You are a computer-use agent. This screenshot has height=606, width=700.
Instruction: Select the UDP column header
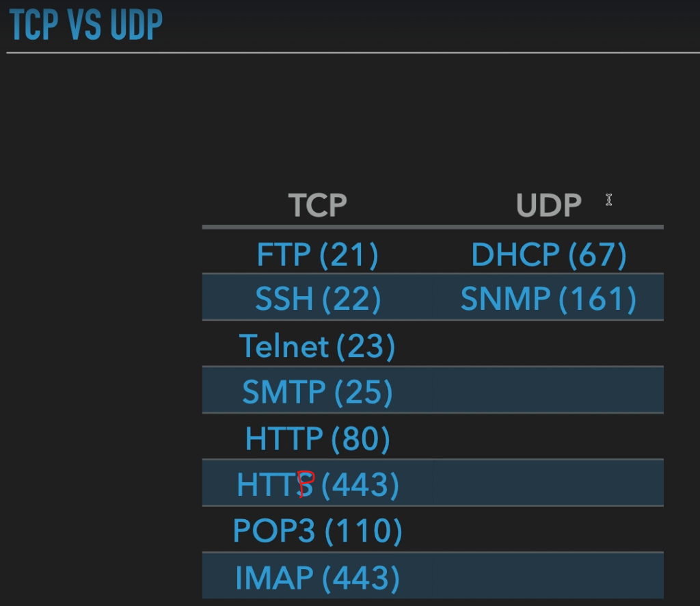549,205
